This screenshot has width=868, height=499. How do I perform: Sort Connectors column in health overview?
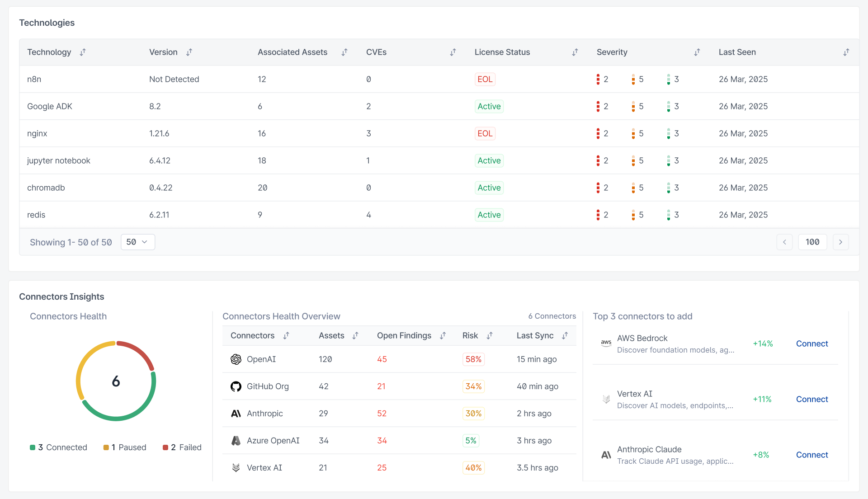click(286, 336)
